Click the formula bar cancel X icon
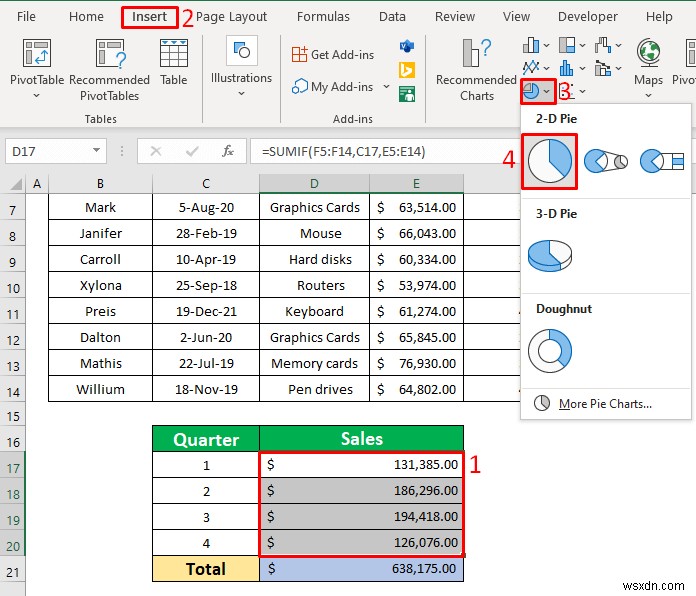Viewport: 696px width, 596px height. tap(156, 151)
